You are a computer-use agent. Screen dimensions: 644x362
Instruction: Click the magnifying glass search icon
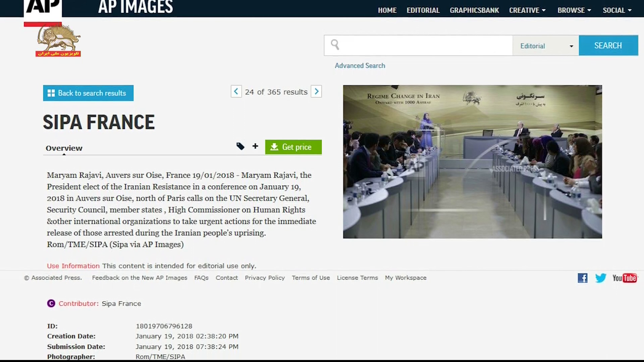(x=335, y=45)
